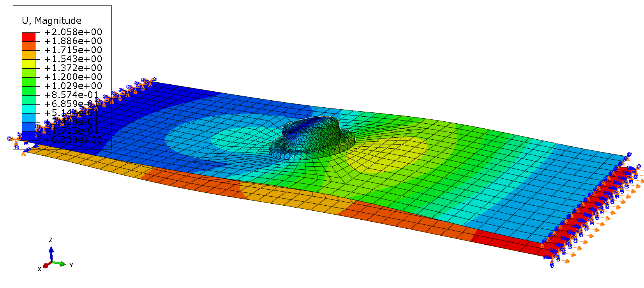The width and height of the screenshot is (644, 288).
Task: Click the +0.000e+00 minimum legend value
Action: 73,140
